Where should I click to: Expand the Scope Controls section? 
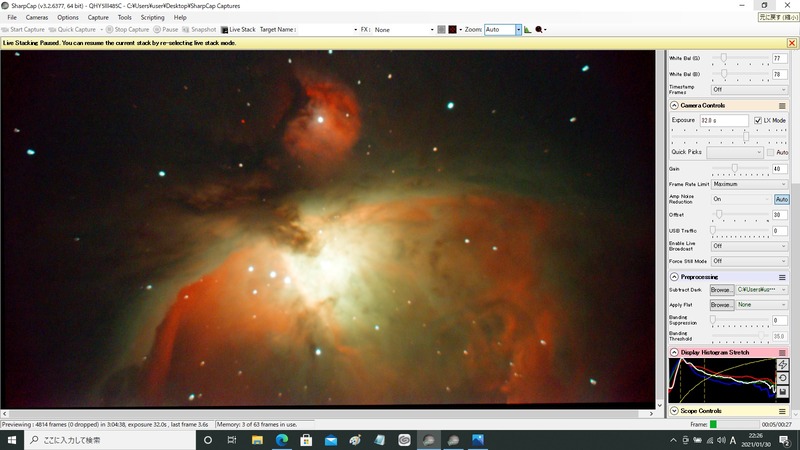[x=674, y=411]
